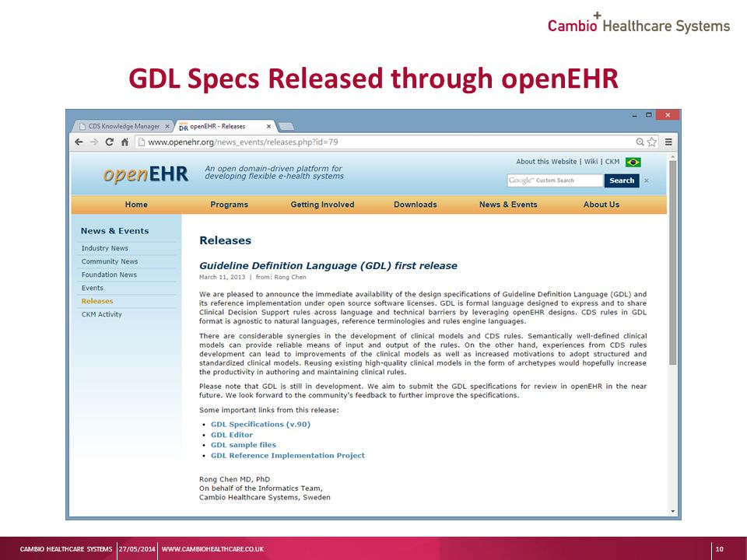This screenshot has height=560, width=747.
Task: Click the Releases page heading
Action: tap(226, 240)
